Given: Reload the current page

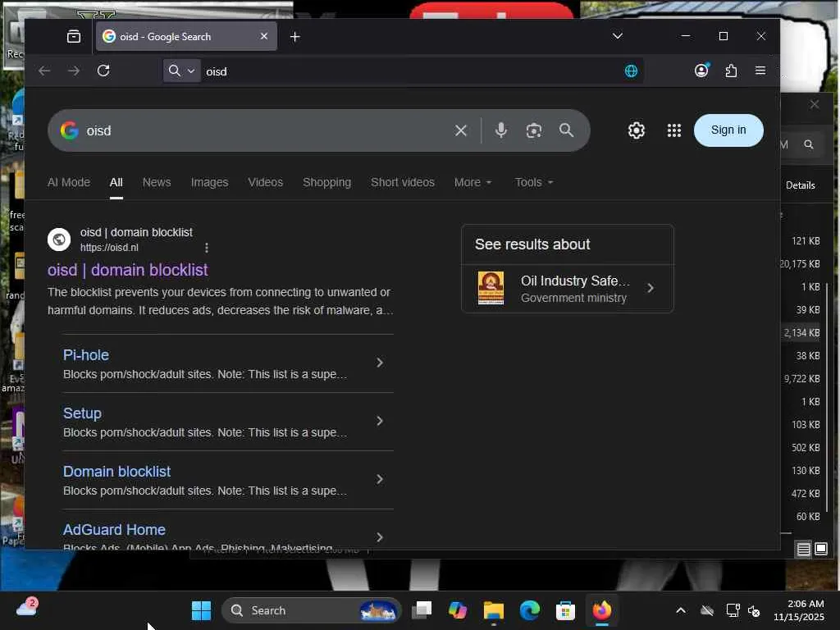Looking at the screenshot, I should click(103, 71).
